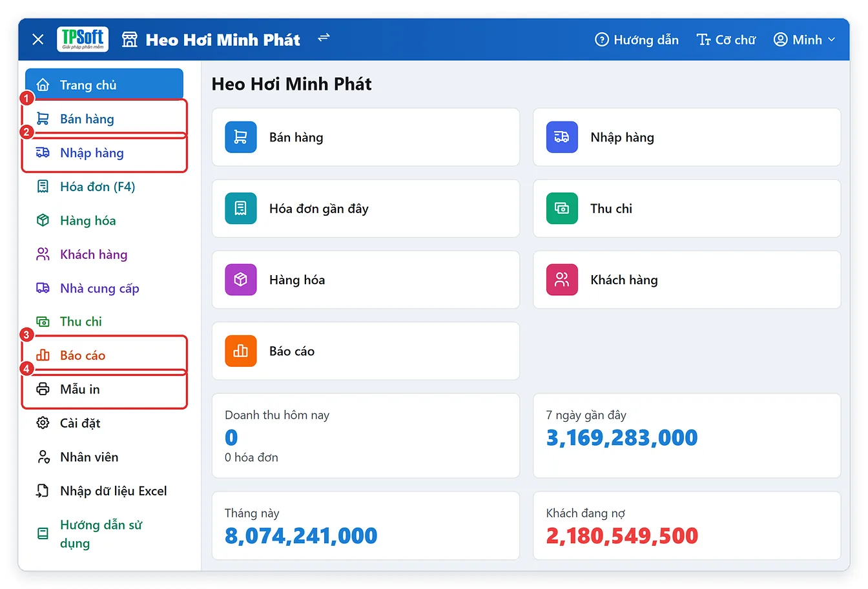This screenshot has width=868, height=589.
Task: Select Khách hàng in the sidebar menu
Action: [x=104, y=254]
